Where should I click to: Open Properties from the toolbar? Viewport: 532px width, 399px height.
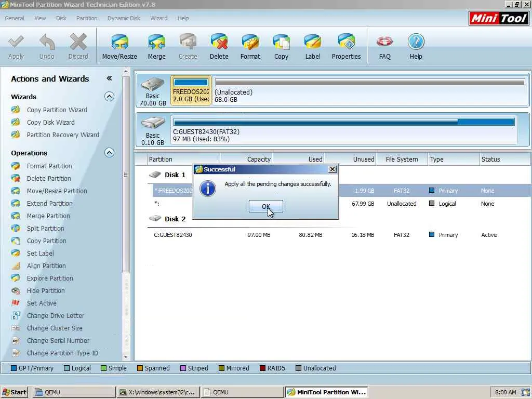coord(346,47)
